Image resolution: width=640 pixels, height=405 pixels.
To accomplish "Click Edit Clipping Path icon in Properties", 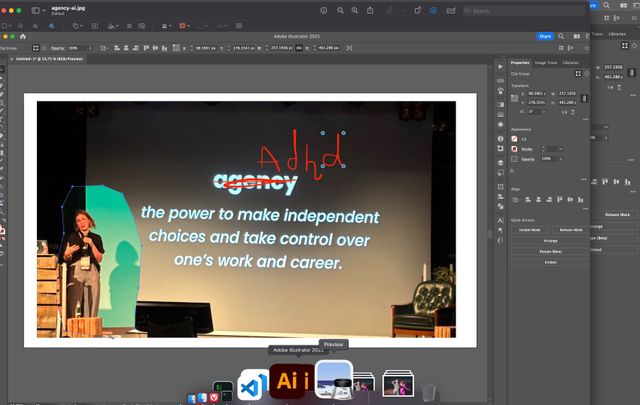I will (x=578, y=73).
